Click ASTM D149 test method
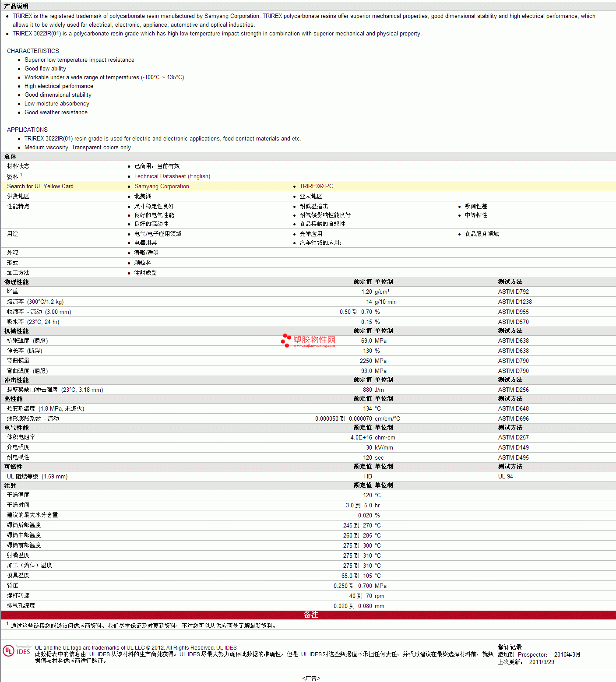Image resolution: width=616 pixels, height=682 pixels. pyautogui.click(x=514, y=447)
